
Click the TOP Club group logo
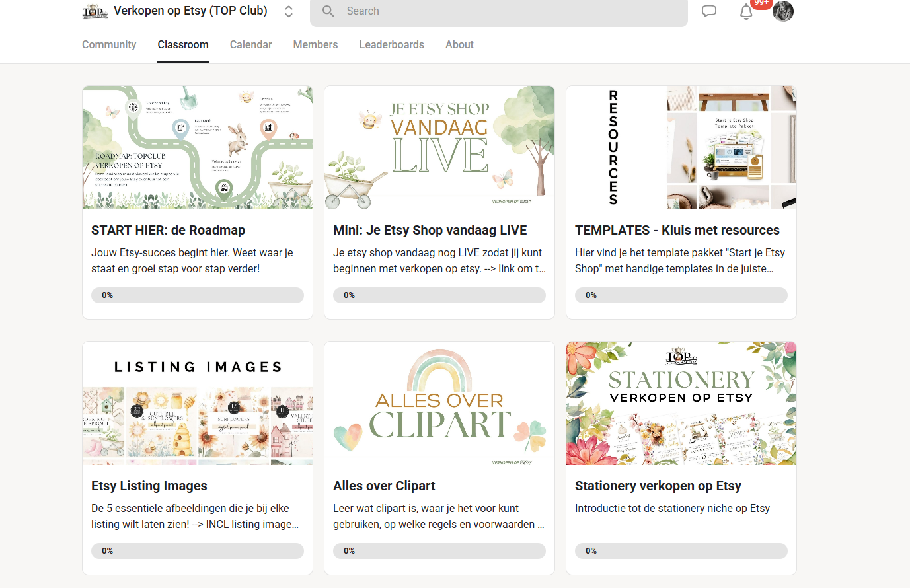[95, 11]
